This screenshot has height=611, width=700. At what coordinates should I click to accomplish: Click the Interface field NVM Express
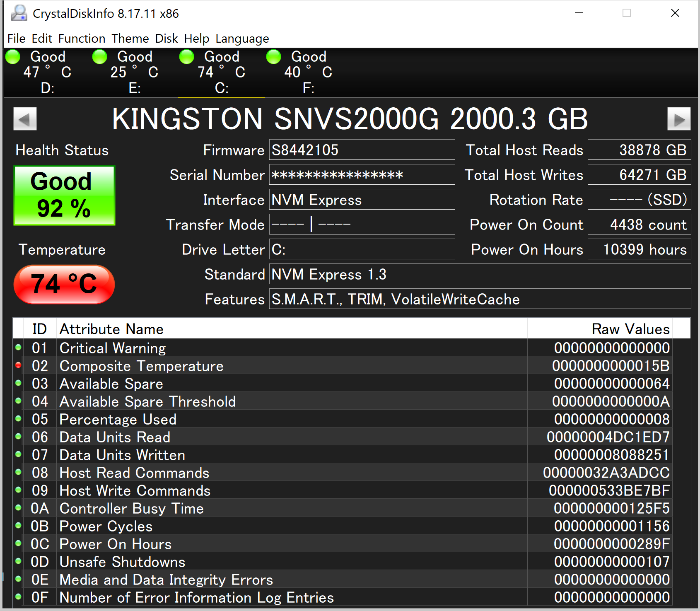[x=362, y=200]
